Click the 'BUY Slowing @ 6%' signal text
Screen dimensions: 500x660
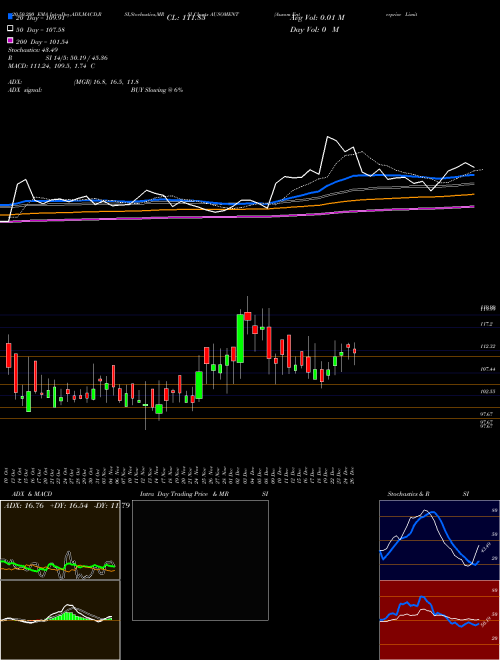coord(157,90)
